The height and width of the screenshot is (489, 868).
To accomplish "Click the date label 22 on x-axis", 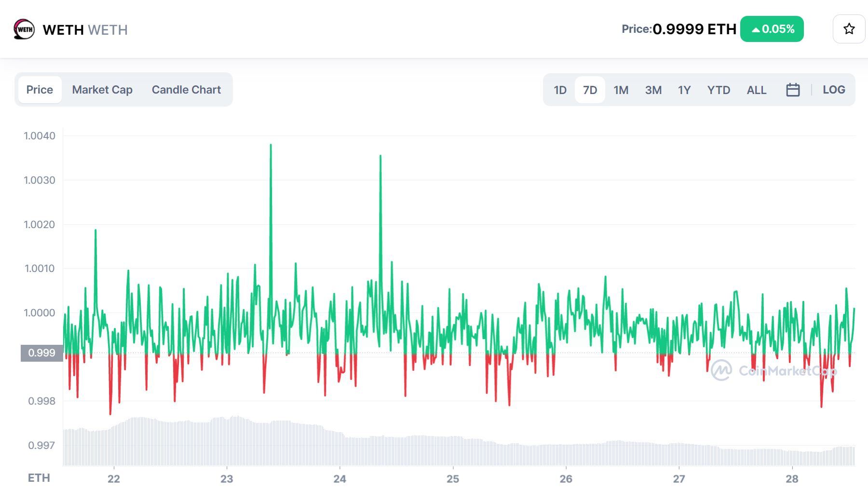I will click(x=114, y=479).
